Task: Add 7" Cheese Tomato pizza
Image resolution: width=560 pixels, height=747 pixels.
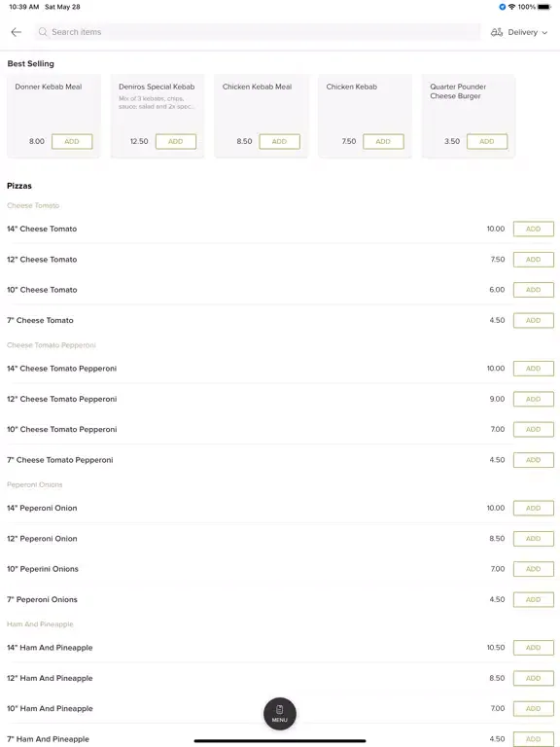Action: [x=534, y=321]
